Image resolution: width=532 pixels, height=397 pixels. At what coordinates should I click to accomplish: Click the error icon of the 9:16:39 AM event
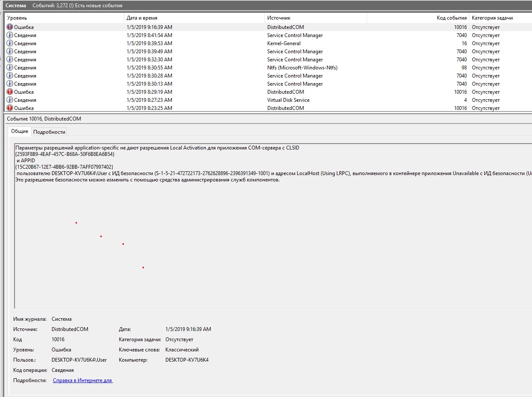[x=10, y=27]
